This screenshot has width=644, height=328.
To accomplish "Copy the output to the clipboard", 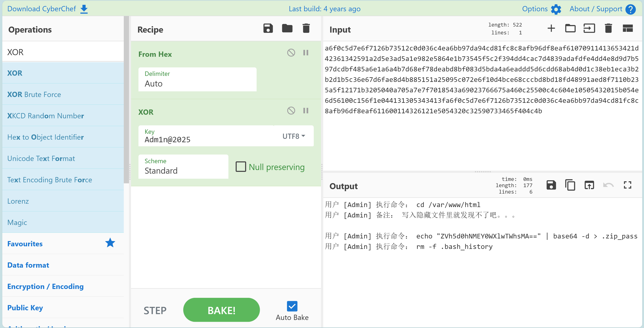I will coord(570,185).
